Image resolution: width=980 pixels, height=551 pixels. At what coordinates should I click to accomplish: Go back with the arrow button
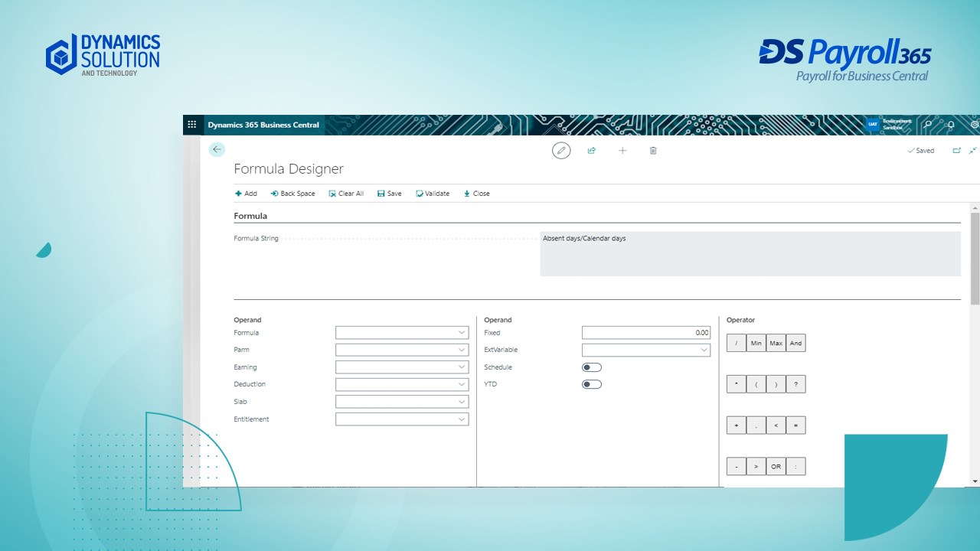coord(217,150)
